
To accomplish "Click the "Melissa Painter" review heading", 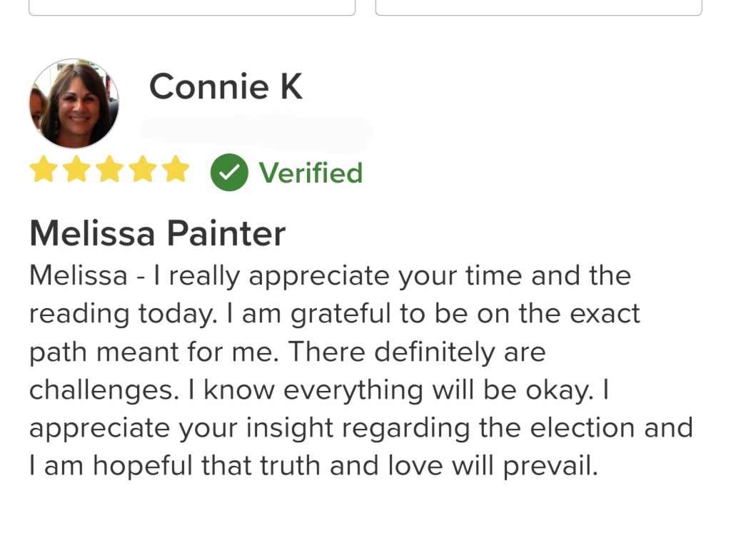I will click(x=157, y=233).
